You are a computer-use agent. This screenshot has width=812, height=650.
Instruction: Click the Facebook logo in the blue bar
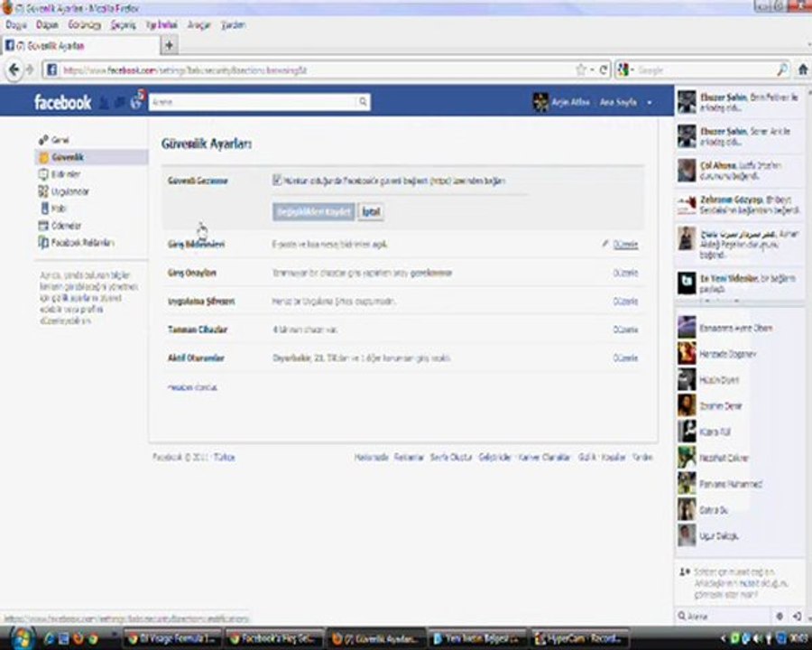pos(62,102)
